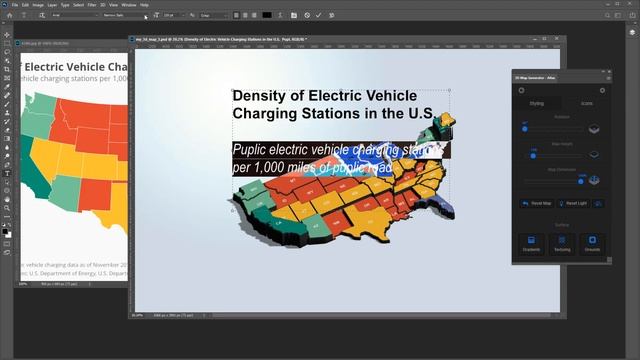Select the Rectangular Marquee tool
This screenshot has width=640, height=360.
(x=7, y=43)
